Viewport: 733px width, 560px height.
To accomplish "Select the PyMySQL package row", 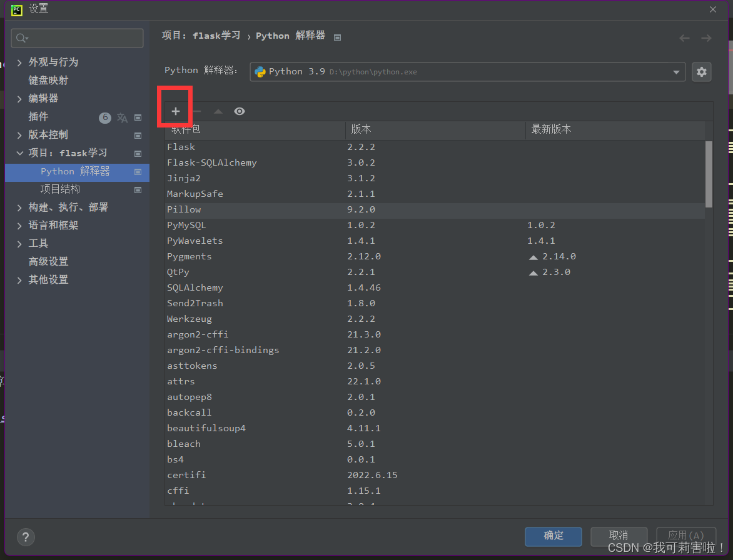I will coord(435,225).
